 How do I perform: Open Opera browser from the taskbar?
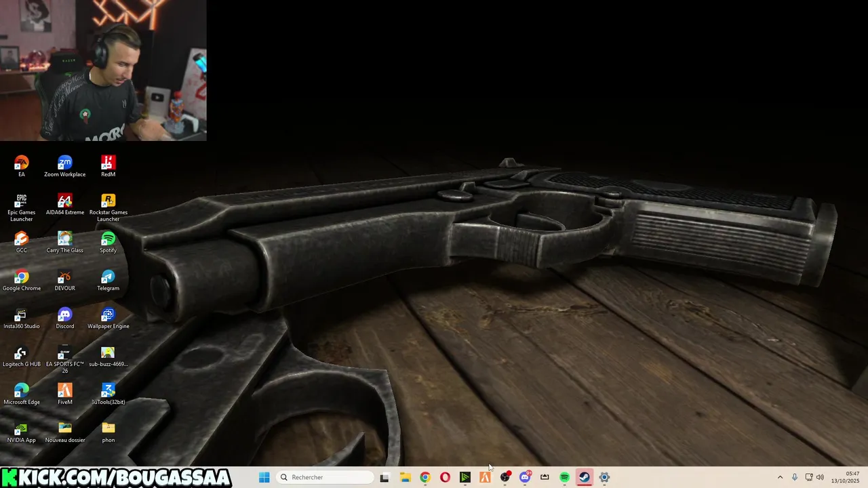point(445,477)
